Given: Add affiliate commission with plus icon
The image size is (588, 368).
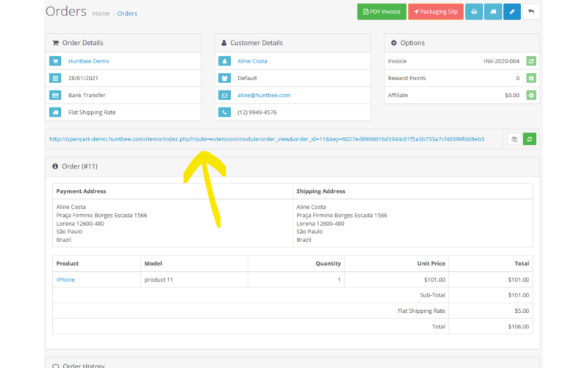Looking at the screenshot, I should coord(531,95).
